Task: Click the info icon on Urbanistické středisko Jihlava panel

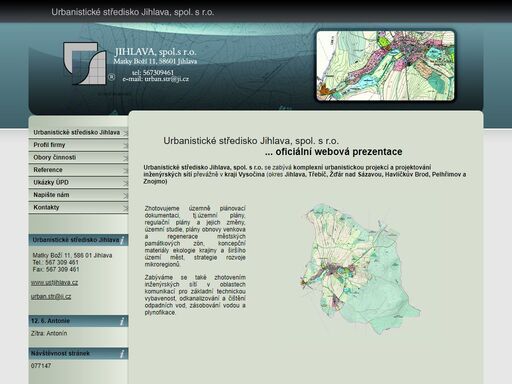Action: click(x=122, y=240)
